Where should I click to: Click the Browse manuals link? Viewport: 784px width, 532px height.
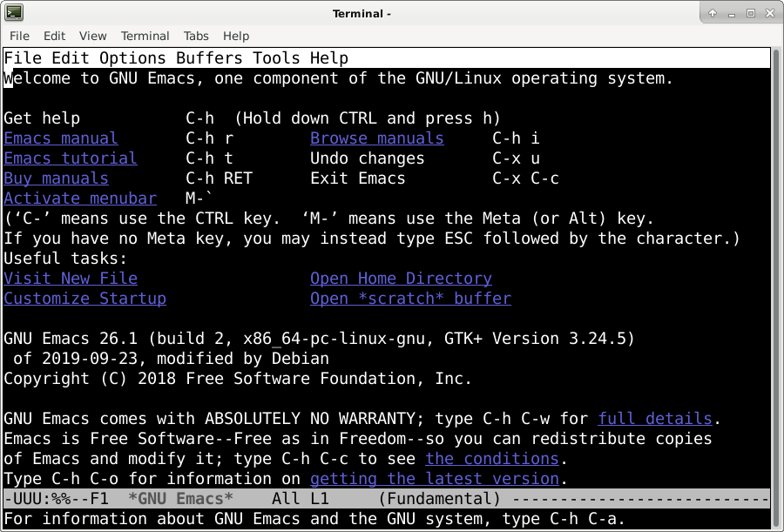tap(377, 138)
